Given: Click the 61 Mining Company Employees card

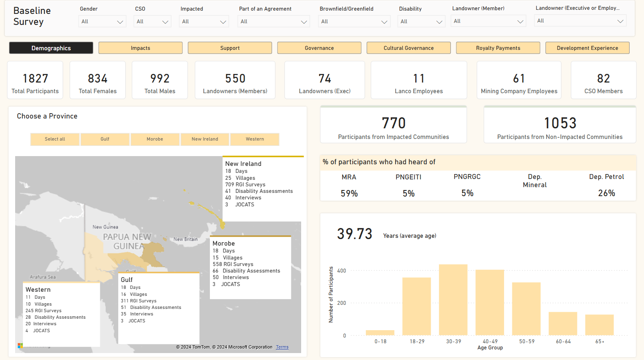Looking at the screenshot, I should coord(519,80).
